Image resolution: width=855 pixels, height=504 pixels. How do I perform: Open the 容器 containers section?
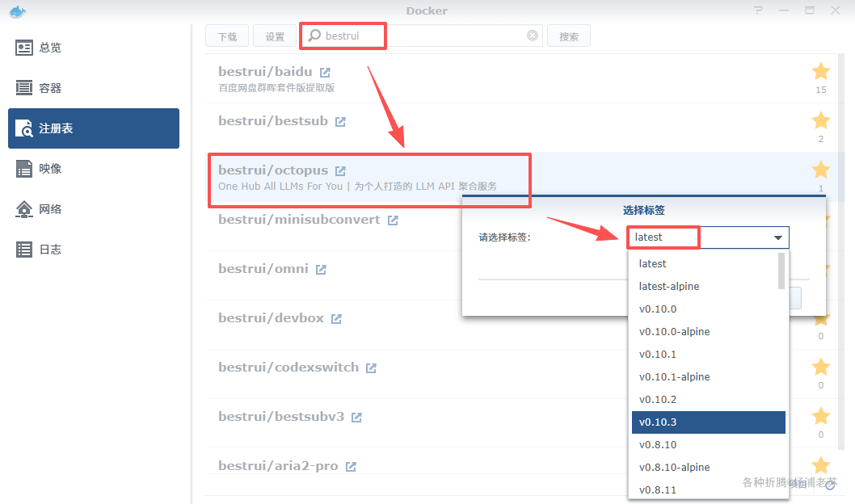pos(93,88)
